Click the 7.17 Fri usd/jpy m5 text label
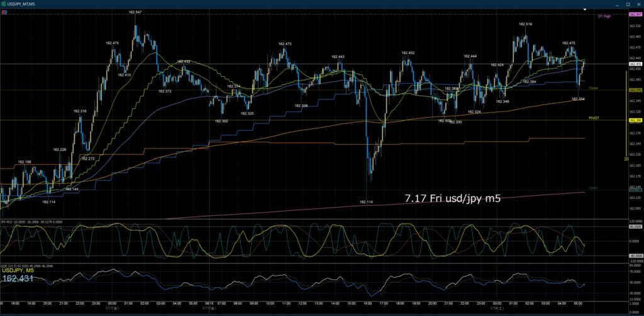Image resolution: width=644 pixels, height=316 pixels. point(453,199)
